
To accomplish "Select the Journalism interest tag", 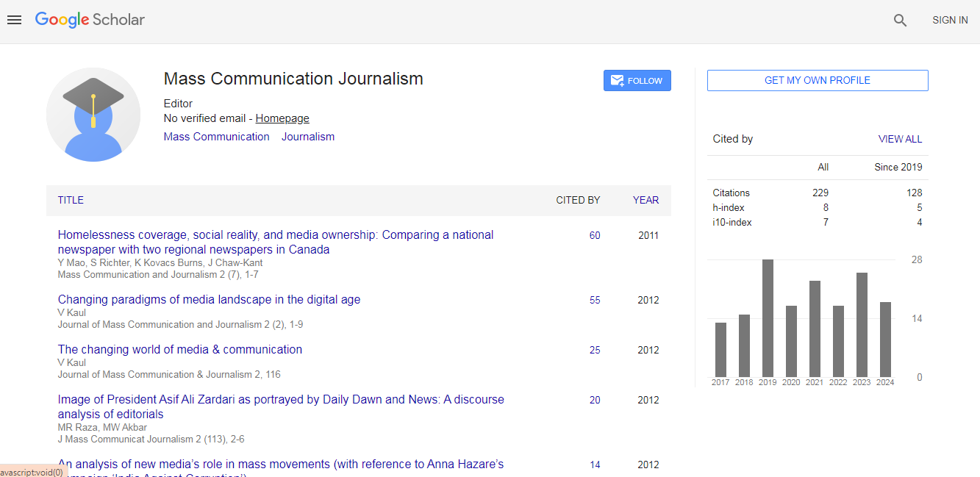I will [308, 137].
